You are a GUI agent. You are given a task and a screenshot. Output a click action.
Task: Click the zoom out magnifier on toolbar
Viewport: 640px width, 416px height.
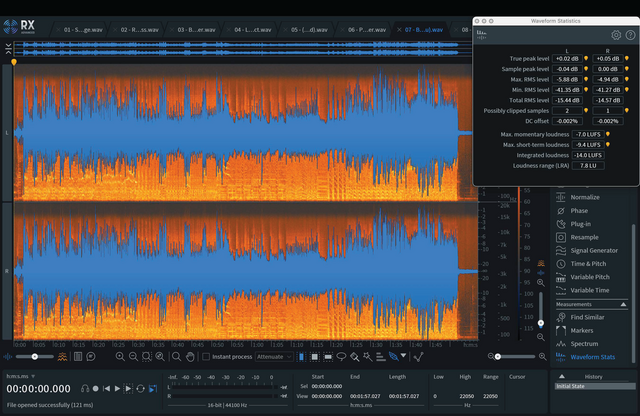(x=133, y=356)
